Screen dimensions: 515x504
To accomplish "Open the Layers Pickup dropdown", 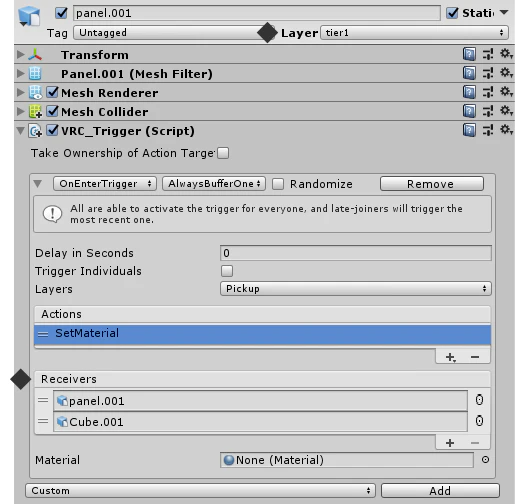I will (356, 288).
